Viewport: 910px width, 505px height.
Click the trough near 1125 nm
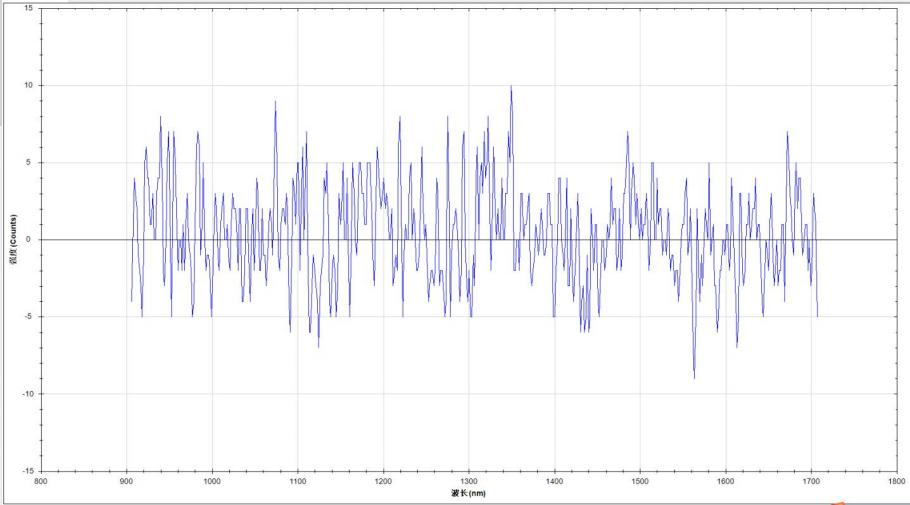click(319, 346)
